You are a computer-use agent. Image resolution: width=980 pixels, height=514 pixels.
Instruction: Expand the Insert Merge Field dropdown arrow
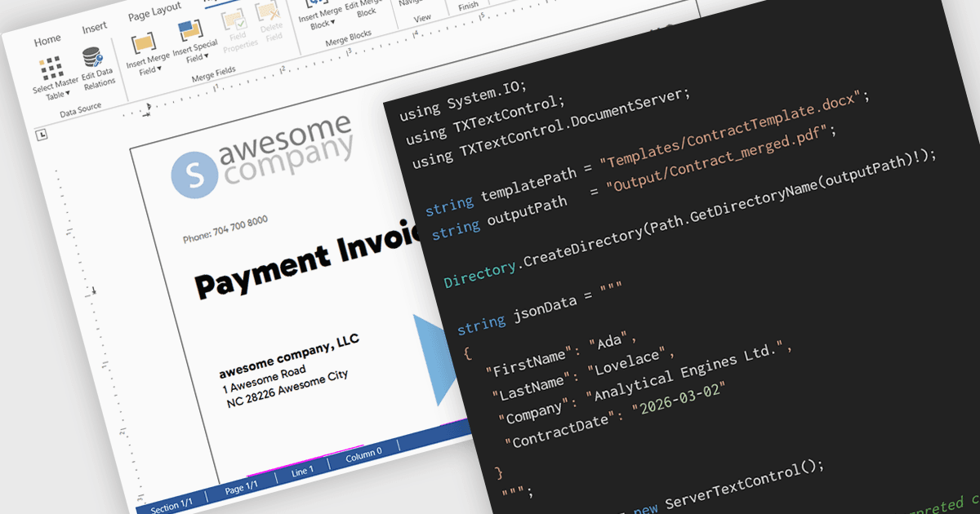159,69
